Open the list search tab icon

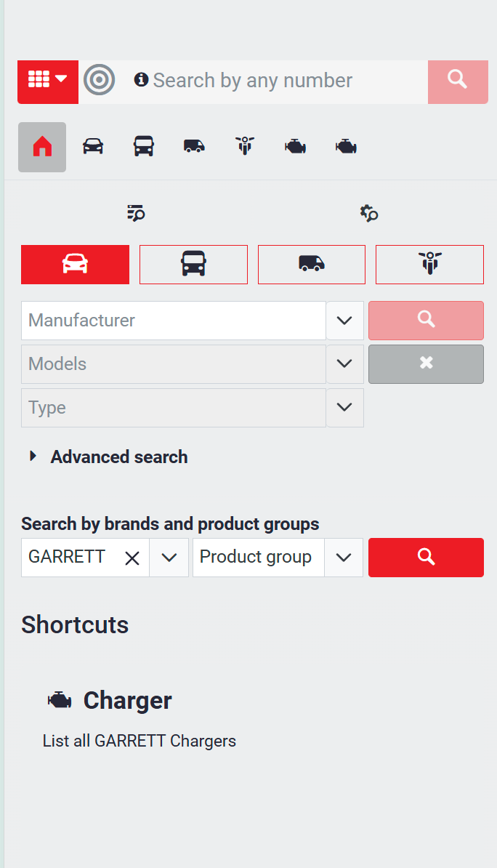pyautogui.click(x=136, y=213)
